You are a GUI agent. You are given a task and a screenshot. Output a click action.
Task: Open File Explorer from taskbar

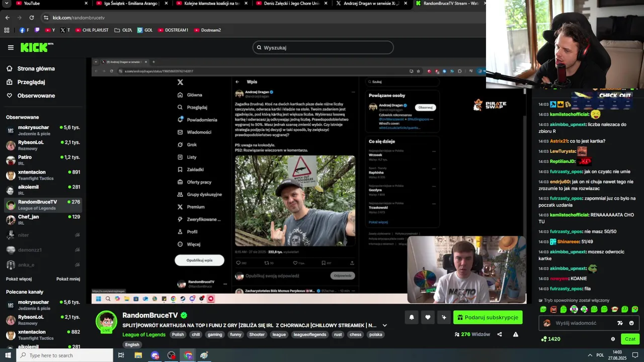[x=138, y=355]
